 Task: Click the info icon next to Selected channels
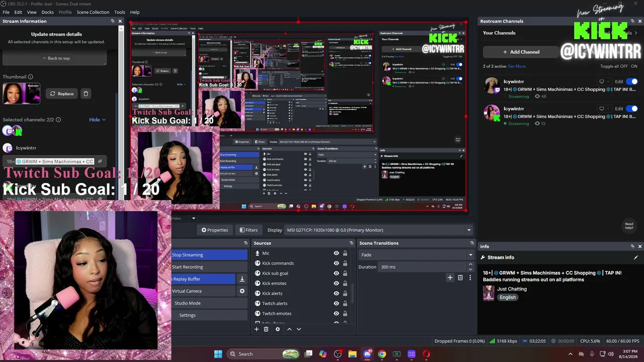(58, 120)
